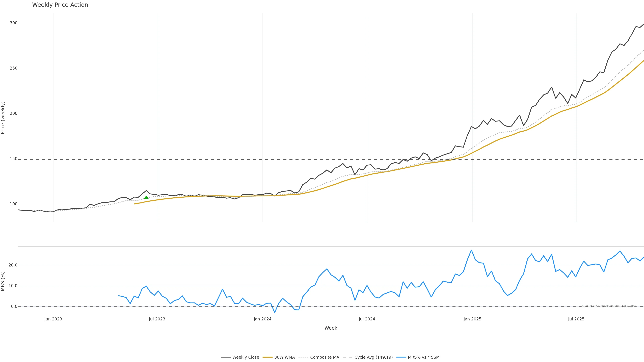
Task: Click the Jul 2025 x-axis label
Action: 576,319
